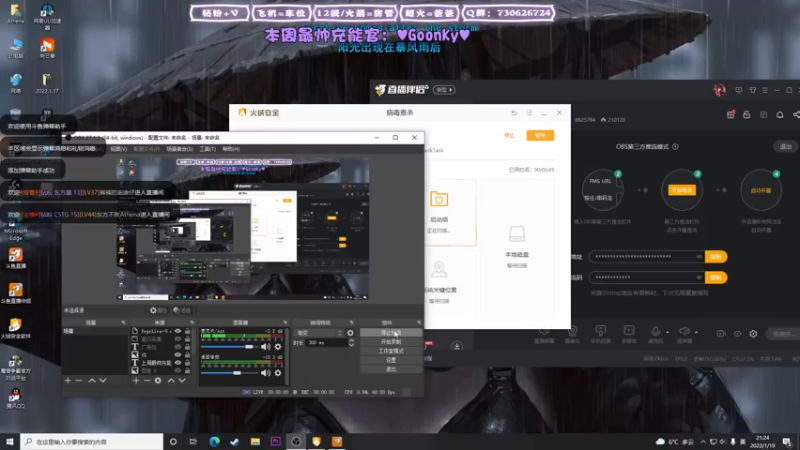Click 设置 button in OBS controls
Viewport: 800px width, 450px height.
point(391,360)
